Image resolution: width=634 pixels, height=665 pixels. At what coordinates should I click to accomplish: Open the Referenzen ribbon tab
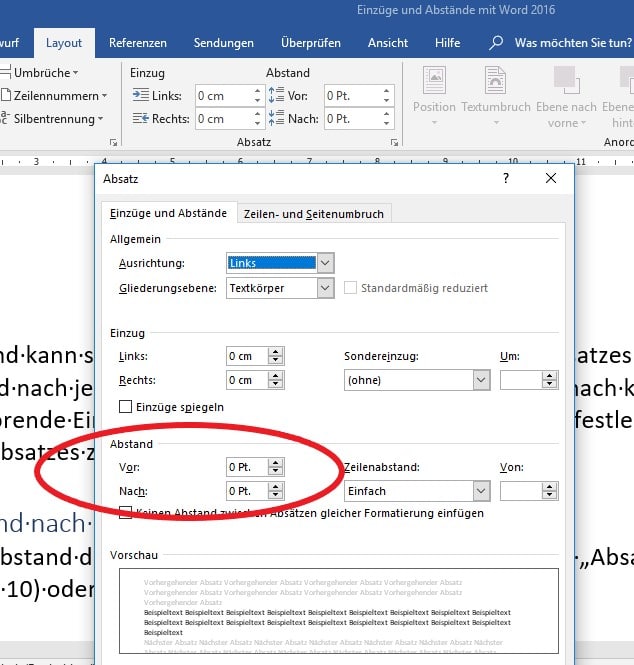[138, 43]
